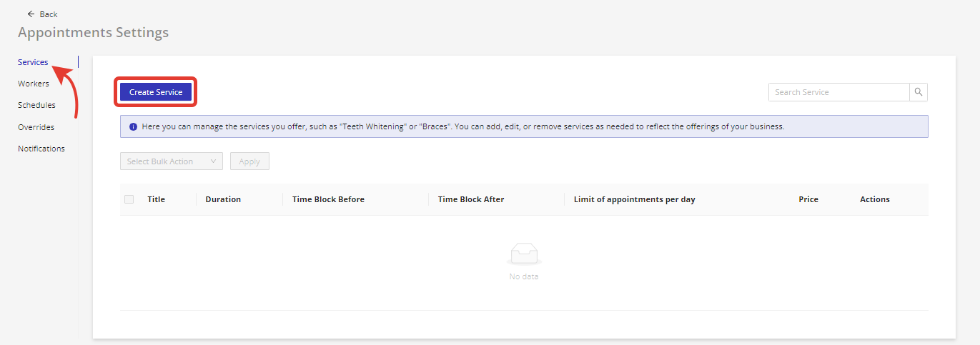This screenshot has height=345, width=980.
Task: Go to the Schedules tab
Action: 36,105
